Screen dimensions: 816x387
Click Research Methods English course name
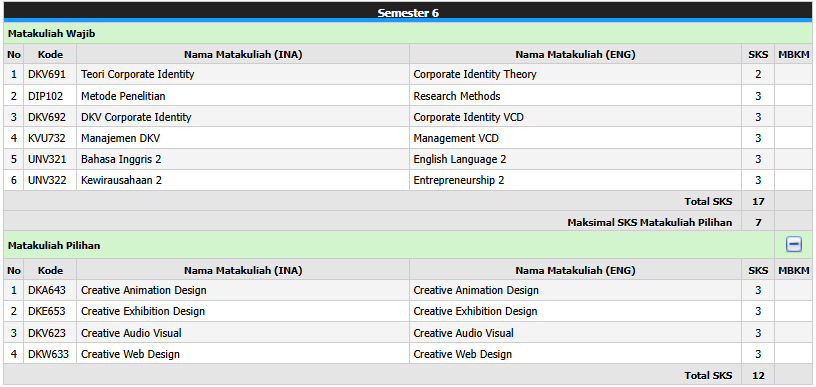(x=457, y=96)
